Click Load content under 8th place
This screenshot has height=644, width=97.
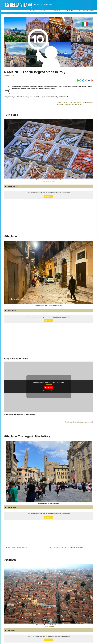pyautogui.click(x=49, y=517)
